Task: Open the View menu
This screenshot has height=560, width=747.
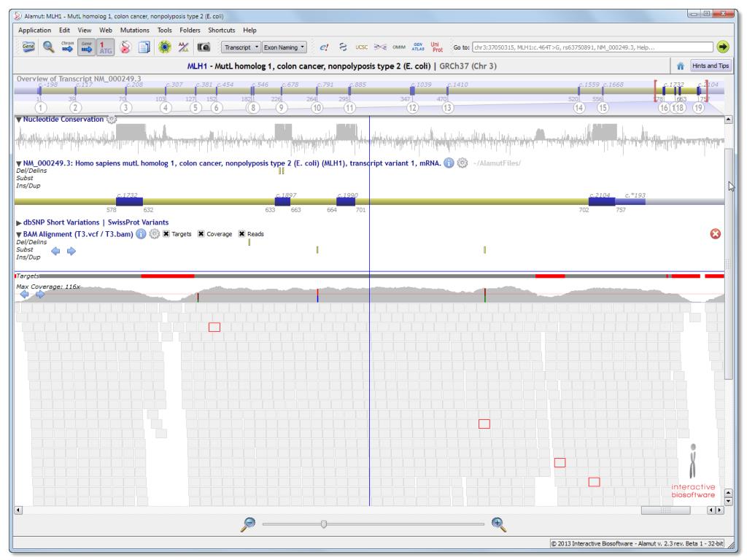Action: tap(85, 30)
